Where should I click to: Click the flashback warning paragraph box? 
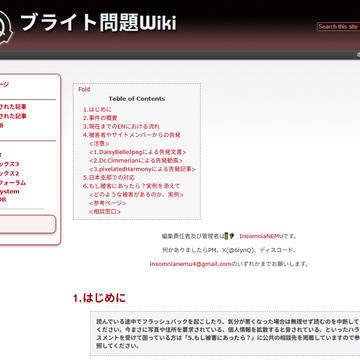click(x=225, y=334)
